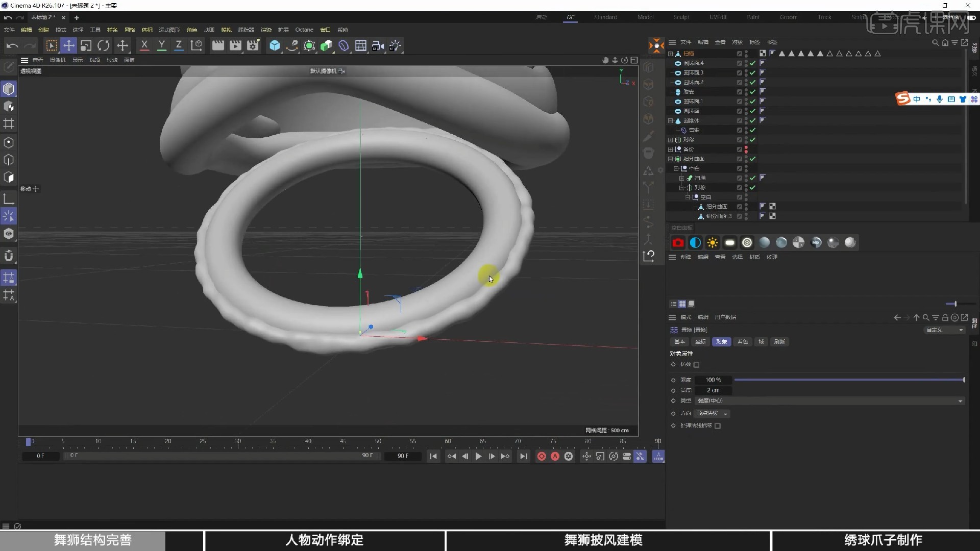The image size is (980, 551).
Task: Toggle enable checkmark for 胶囊 object
Action: pyautogui.click(x=752, y=92)
